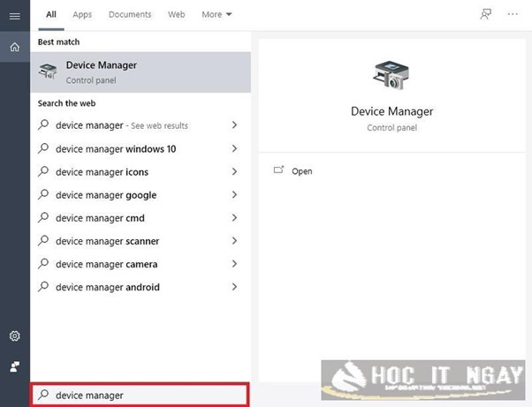532x407 pixels.
Task: Click the search icon beside 'device manager camera'
Action: [x=43, y=264]
